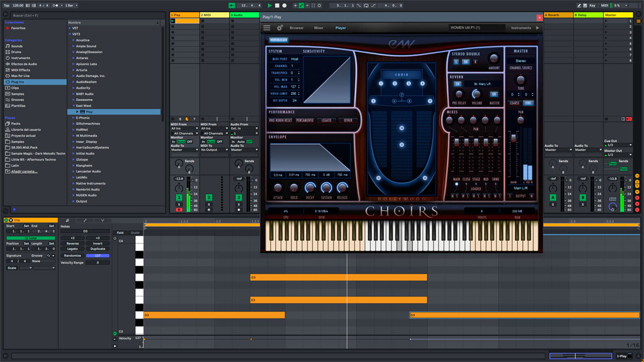Select Drums category in browser
This screenshot has height=362, width=644.
click(17, 52)
